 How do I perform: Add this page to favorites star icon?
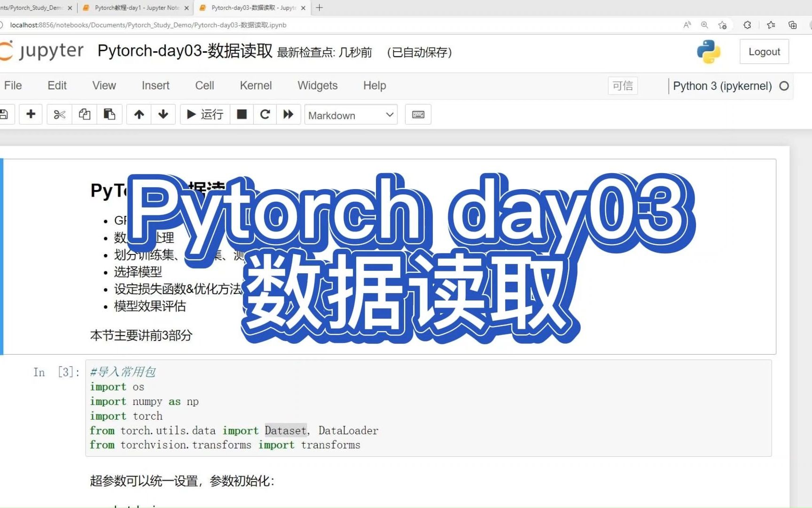[723, 25]
